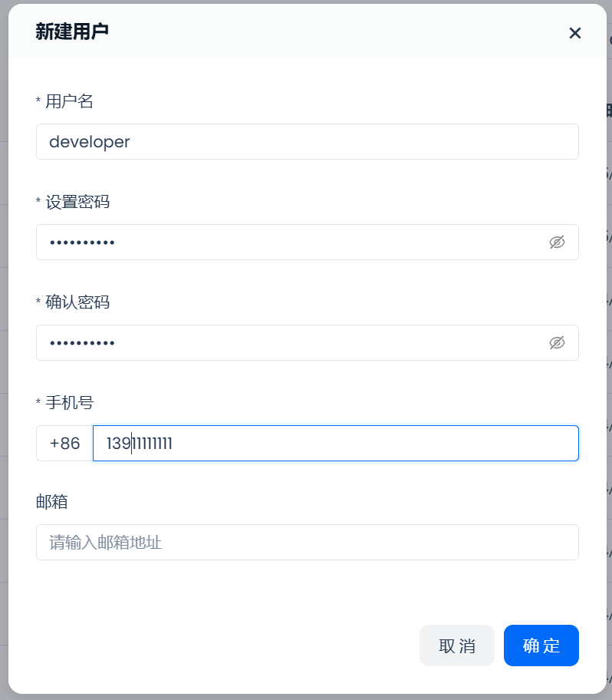Click the 新建用户 dialog title
612x700 pixels.
pyautogui.click(x=72, y=31)
